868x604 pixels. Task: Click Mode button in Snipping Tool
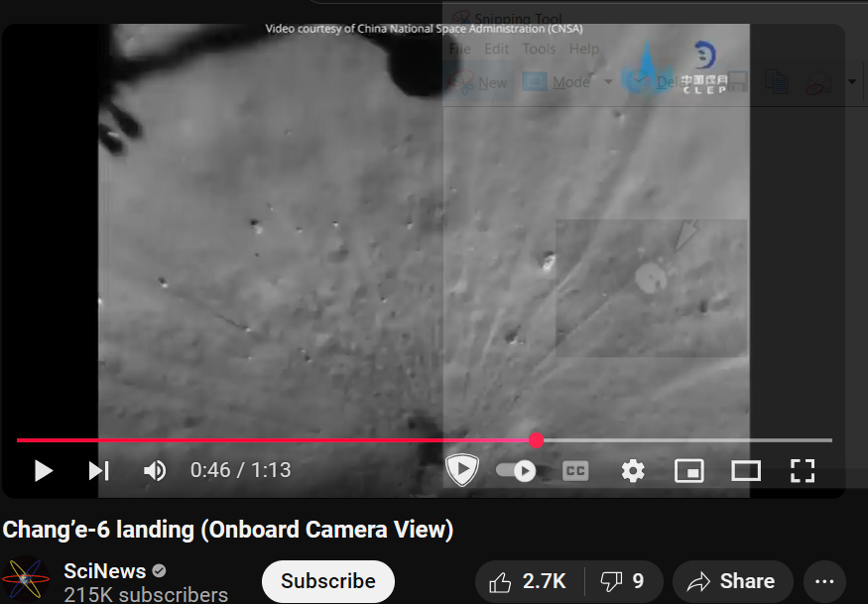[557, 82]
